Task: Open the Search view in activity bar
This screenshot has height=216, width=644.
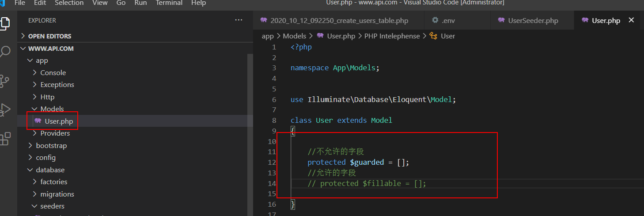Action: [4, 52]
